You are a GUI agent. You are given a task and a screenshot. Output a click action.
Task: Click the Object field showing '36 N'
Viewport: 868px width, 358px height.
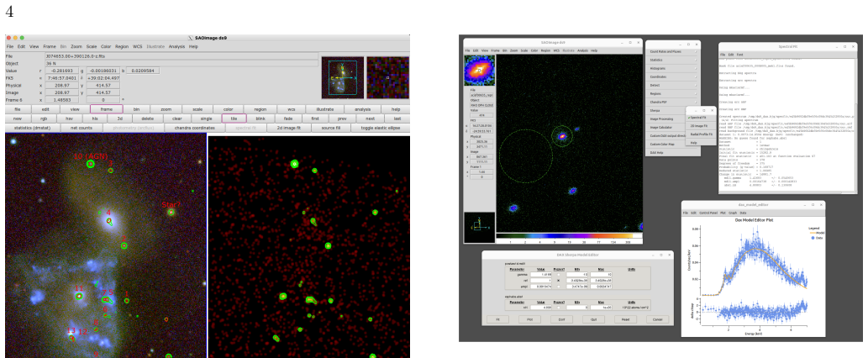point(181,63)
